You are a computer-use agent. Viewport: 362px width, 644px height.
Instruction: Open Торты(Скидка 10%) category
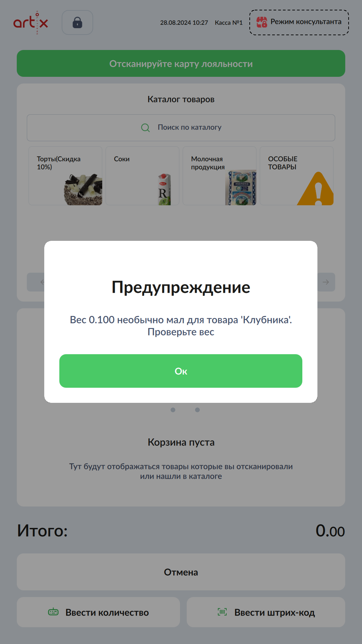coord(65,176)
